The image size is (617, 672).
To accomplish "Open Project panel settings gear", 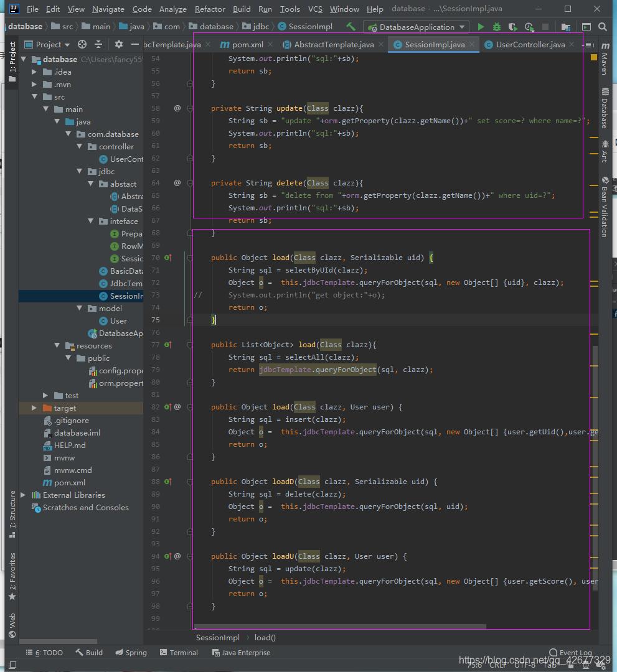I will click(x=119, y=44).
